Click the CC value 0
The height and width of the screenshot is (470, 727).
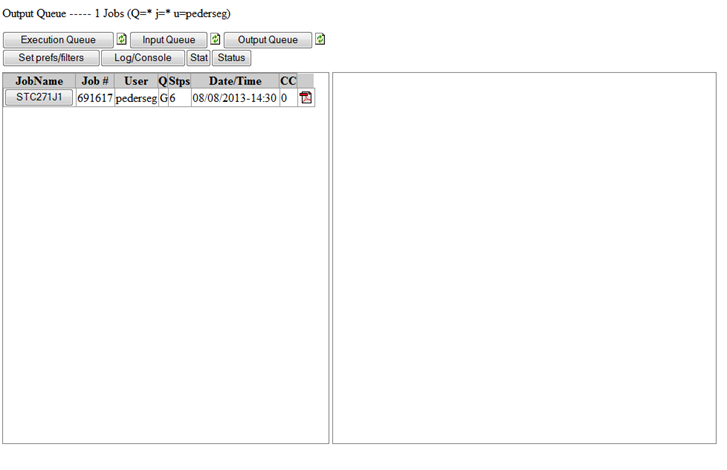(x=288, y=98)
